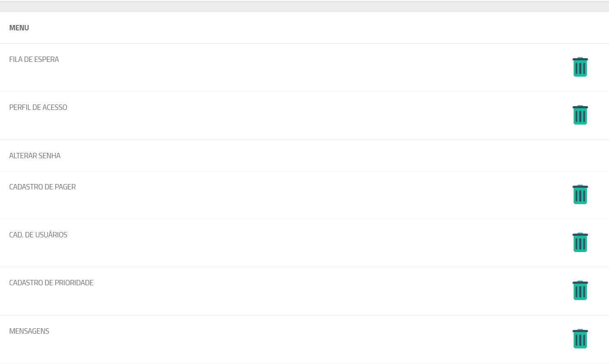Click the CADASTRO DE PRIORIDADE text
Image resolution: width=609 pixels, height=364 pixels.
51,283
